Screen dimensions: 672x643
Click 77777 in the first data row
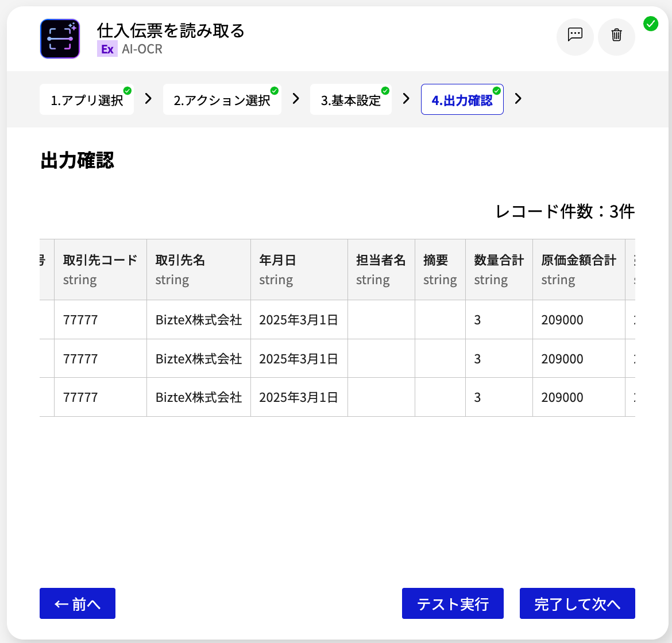point(80,320)
